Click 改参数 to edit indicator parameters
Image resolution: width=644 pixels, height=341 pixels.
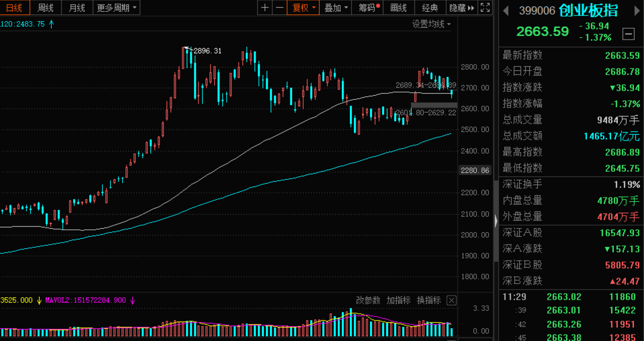(368, 300)
